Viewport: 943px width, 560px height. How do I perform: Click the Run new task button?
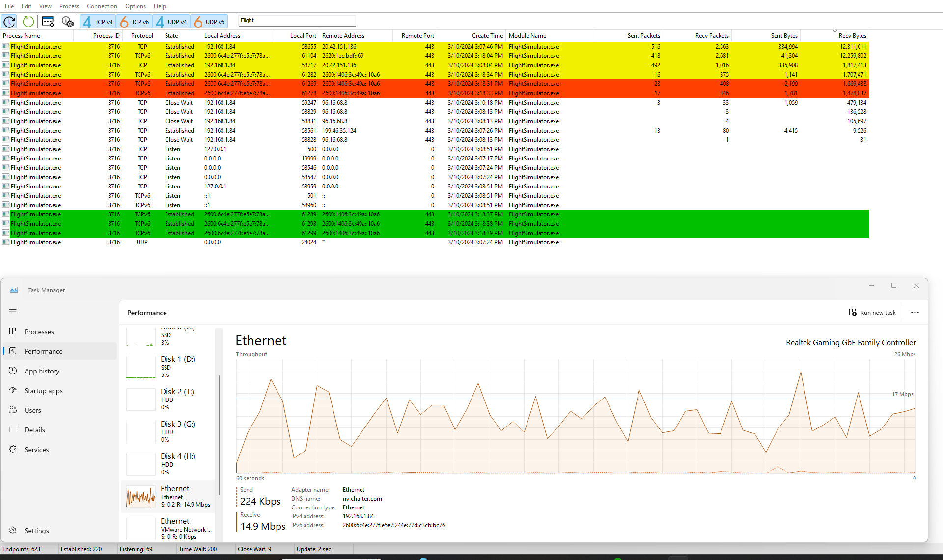(872, 313)
